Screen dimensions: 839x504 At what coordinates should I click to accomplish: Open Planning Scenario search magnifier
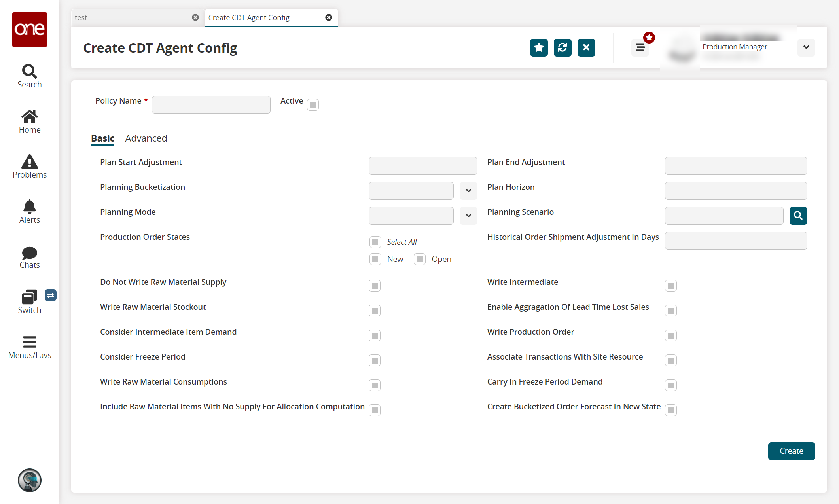(798, 216)
